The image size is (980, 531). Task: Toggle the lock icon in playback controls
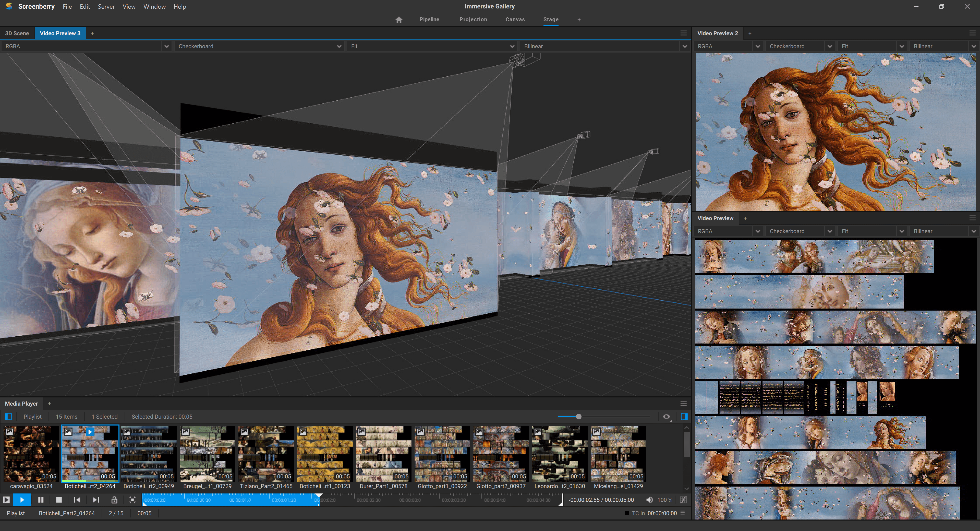[x=114, y=500]
